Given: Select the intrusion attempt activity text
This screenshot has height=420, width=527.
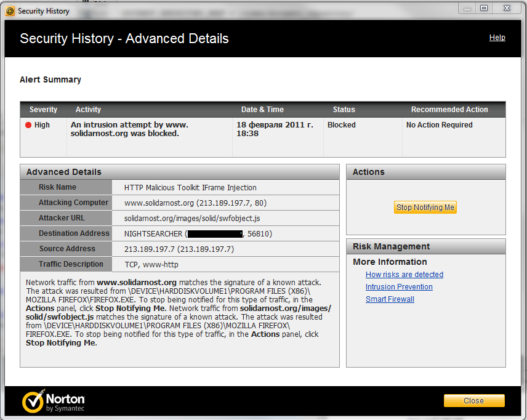Looking at the screenshot, I should coord(129,129).
